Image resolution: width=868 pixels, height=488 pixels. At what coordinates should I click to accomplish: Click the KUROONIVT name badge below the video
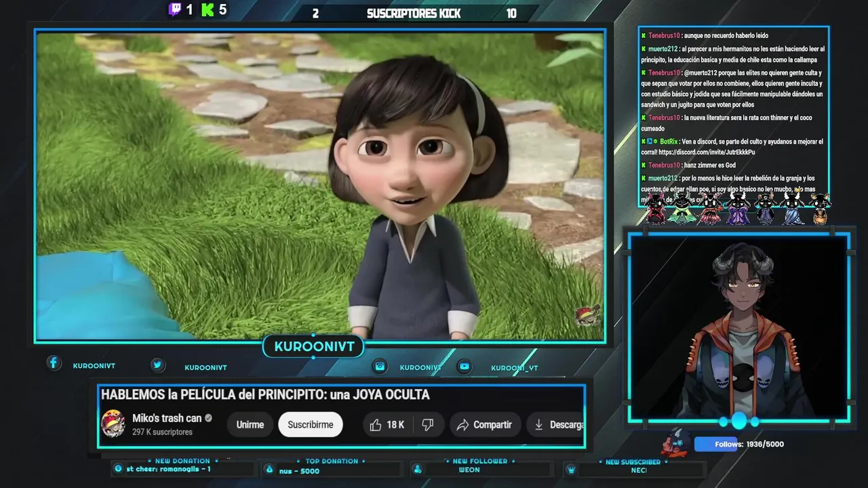pos(314,347)
